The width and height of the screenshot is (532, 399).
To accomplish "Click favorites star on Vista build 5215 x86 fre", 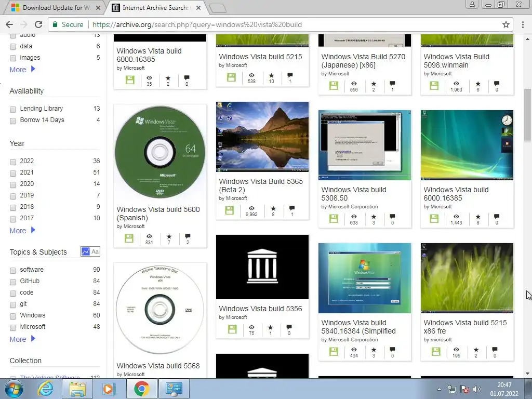I will 476,350.
